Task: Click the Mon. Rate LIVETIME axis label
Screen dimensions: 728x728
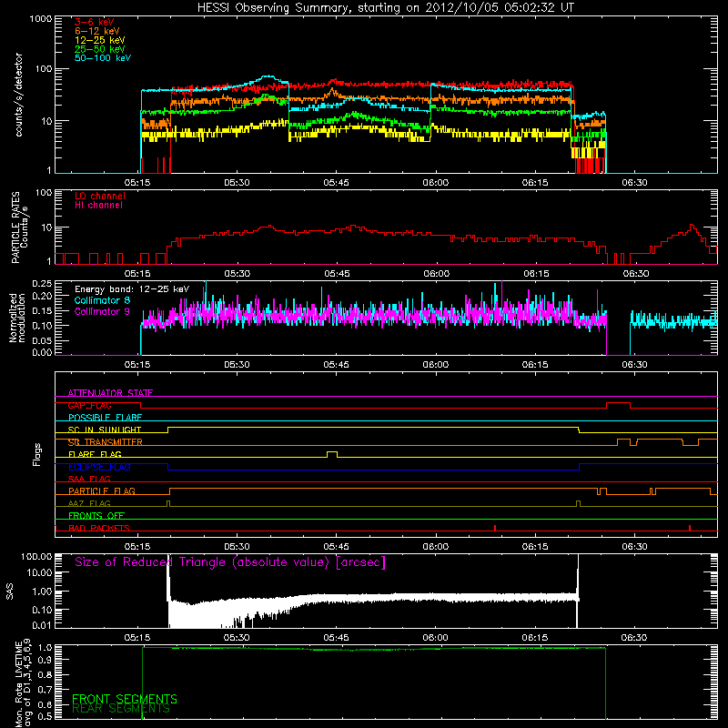Action: coord(24,683)
